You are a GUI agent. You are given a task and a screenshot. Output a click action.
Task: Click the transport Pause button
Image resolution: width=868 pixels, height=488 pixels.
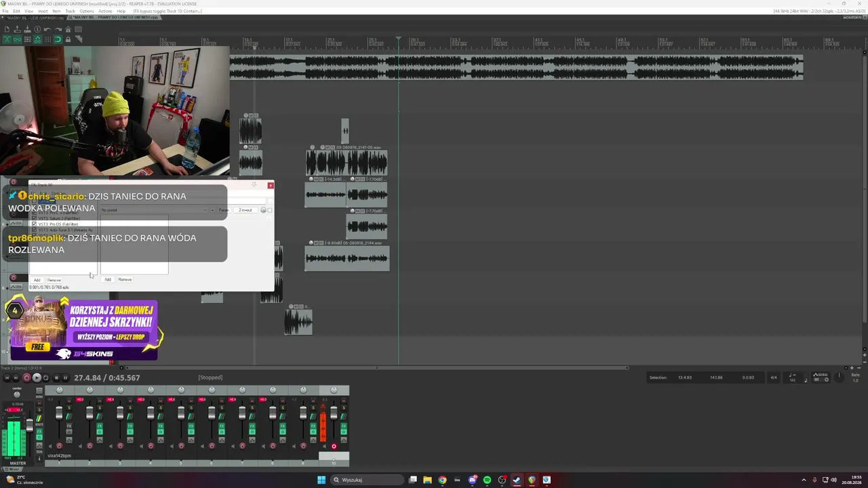pos(66,378)
